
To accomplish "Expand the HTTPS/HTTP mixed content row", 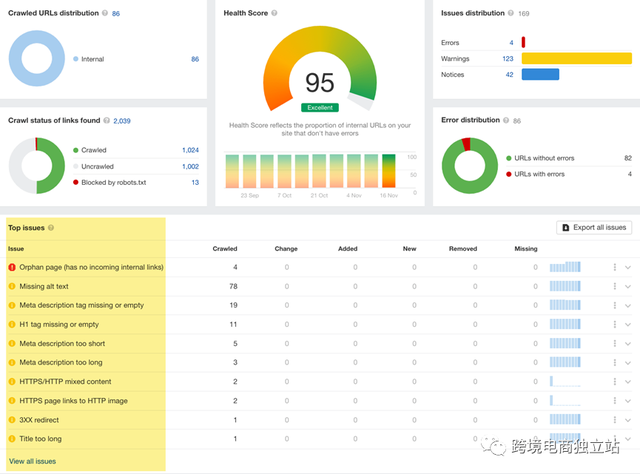I will click(628, 381).
